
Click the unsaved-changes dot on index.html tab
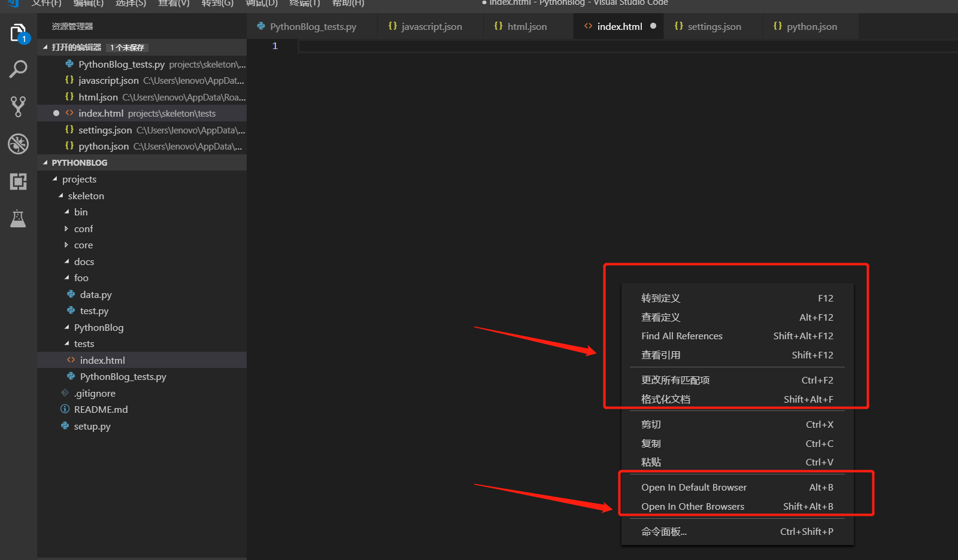(x=653, y=26)
